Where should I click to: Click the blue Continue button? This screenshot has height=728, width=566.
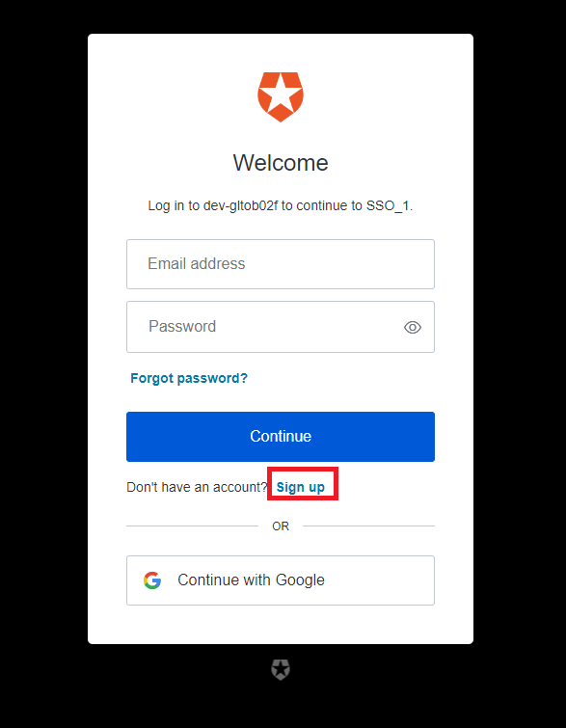281,437
